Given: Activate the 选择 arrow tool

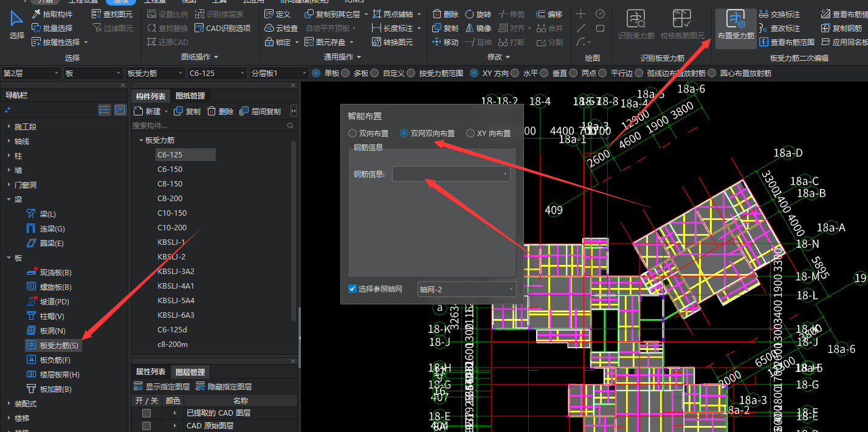Looking at the screenshot, I should click(x=16, y=26).
